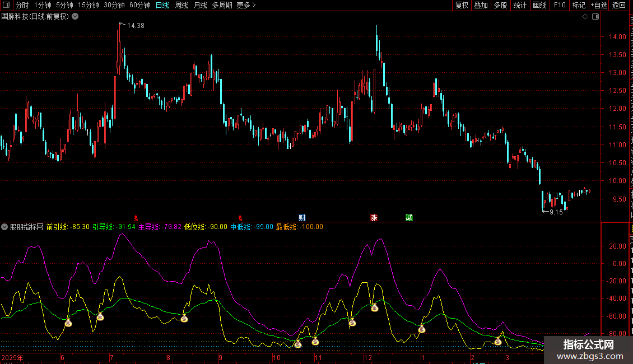Expand the 股朋指标网 indicator dropdown
633x364 pixels.
5,227
